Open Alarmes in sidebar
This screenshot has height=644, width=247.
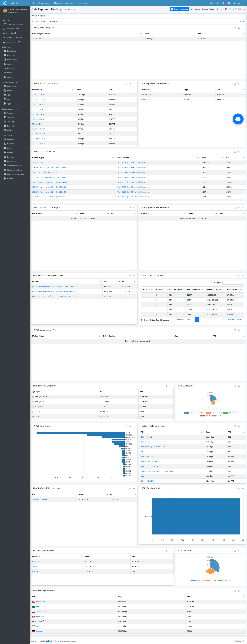[x=15, y=153]
